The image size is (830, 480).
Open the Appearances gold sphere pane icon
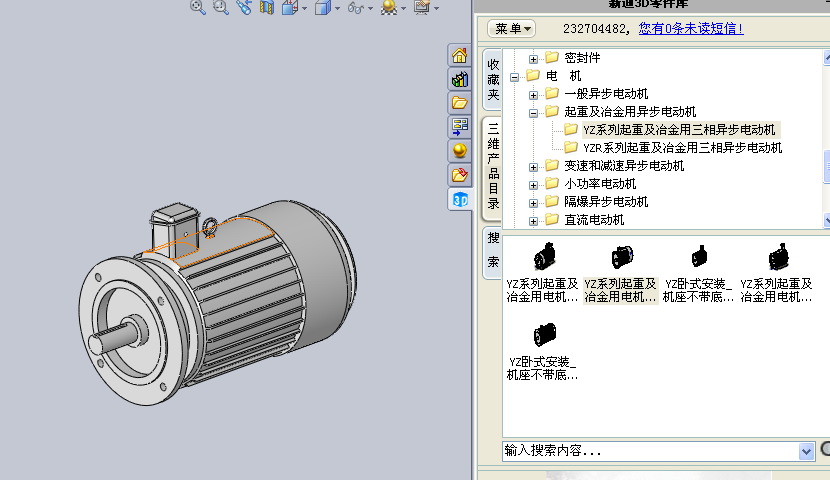(459, 151)
